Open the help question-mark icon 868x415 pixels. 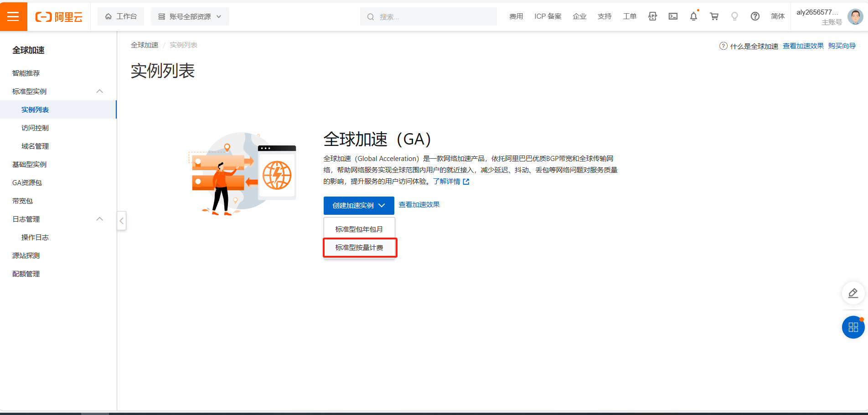(755, 16)
